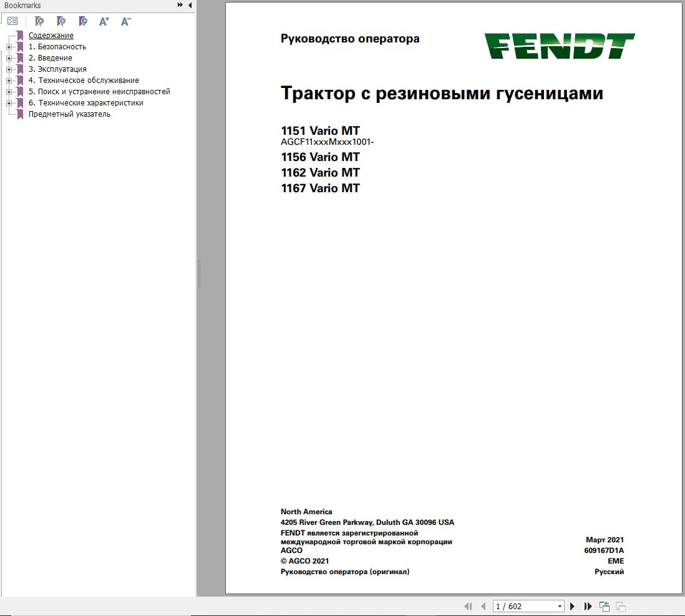Increase bookmark font size with A+

tap(104, 21)
